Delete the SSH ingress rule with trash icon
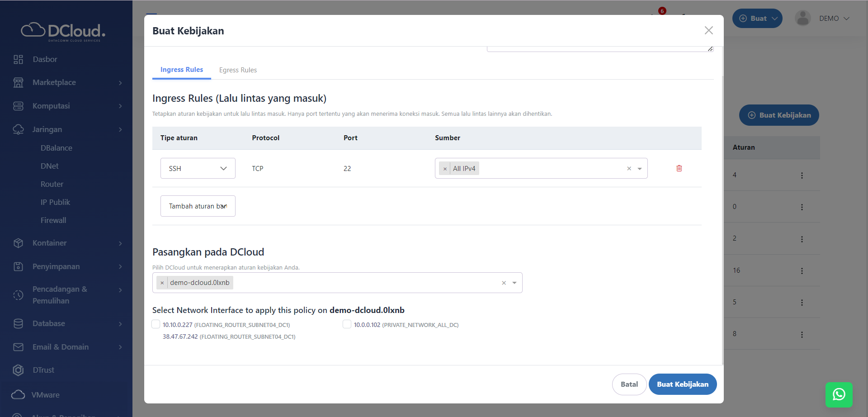Screen dimensions: 868x417 [679, 168]
